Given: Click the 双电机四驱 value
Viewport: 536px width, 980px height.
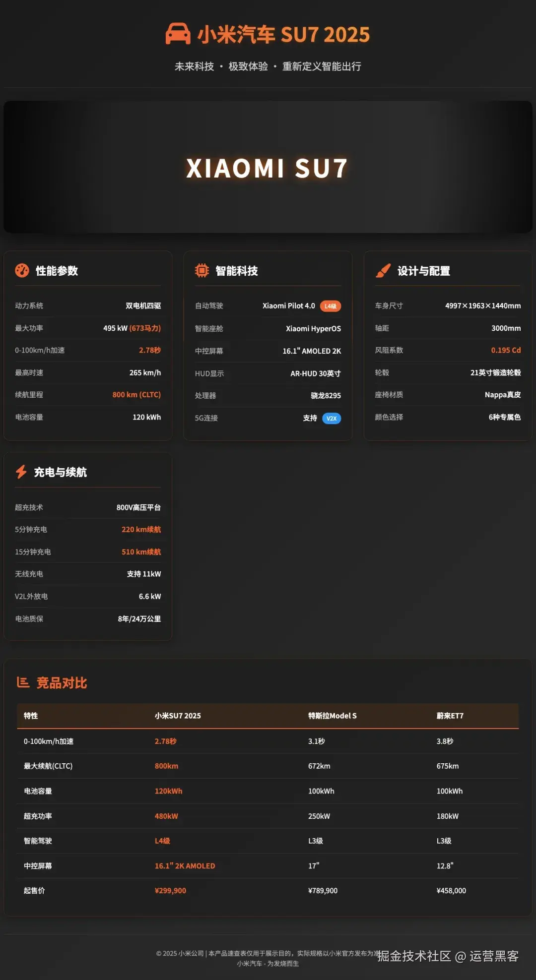Looking at the screenshot, I should pos(143,306).
